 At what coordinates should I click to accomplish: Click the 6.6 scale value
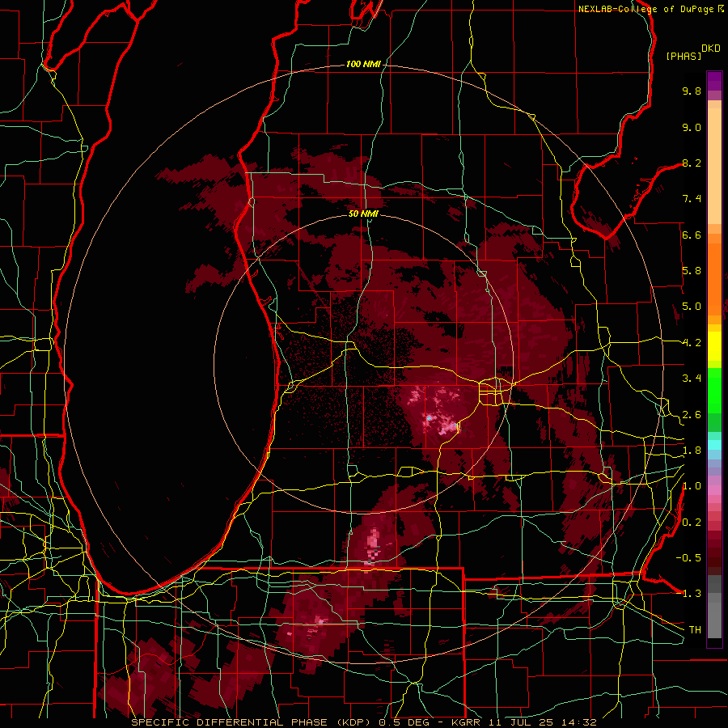pyautogui.click(x=692, y=235)
